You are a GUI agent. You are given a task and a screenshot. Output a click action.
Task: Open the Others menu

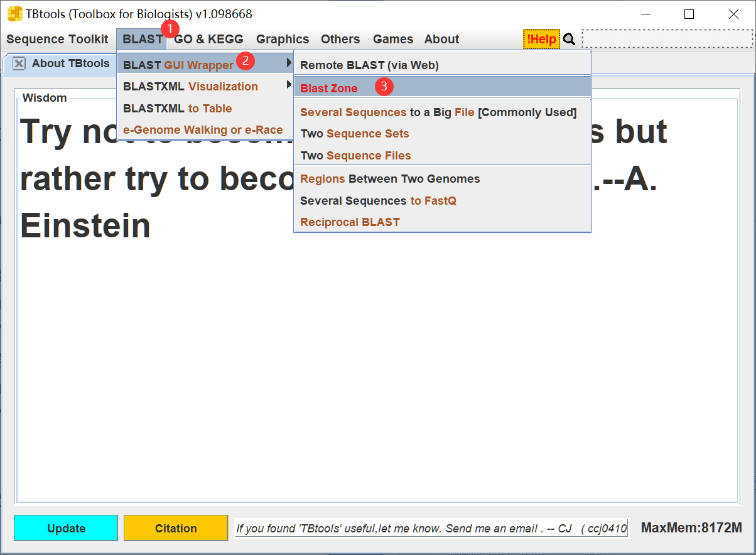click(x=340, y=39)
